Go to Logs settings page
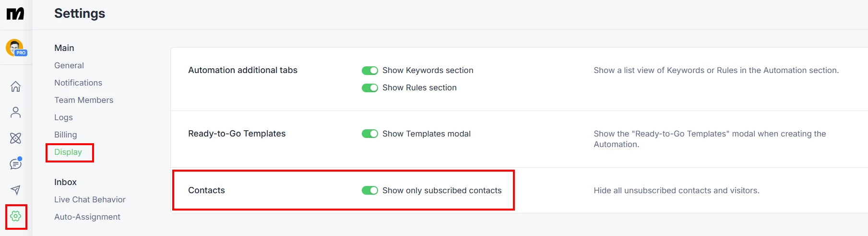The height and width of the screenshot is (236, 868). point(63,117)
